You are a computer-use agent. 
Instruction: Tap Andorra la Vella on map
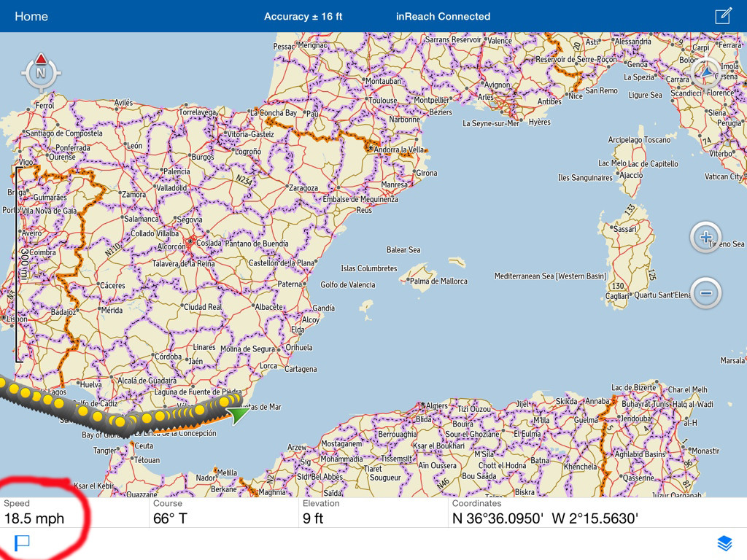tap(398, 149)
